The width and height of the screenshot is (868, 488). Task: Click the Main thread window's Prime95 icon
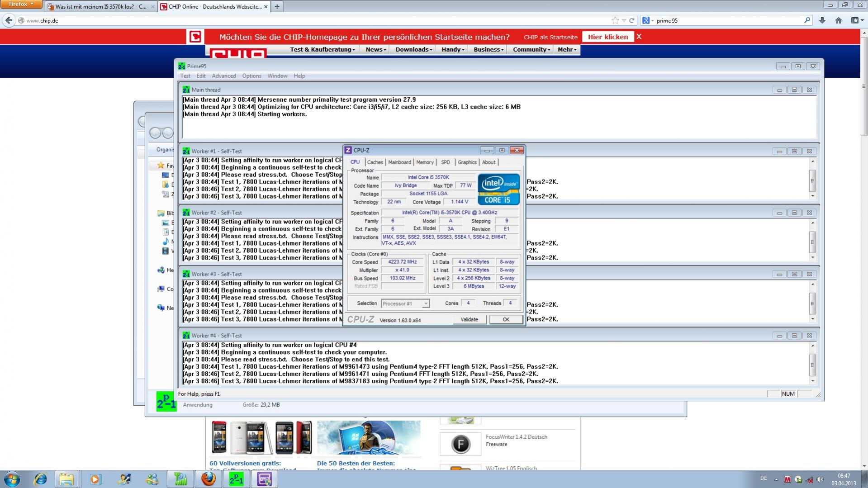[x=186, y=90]
